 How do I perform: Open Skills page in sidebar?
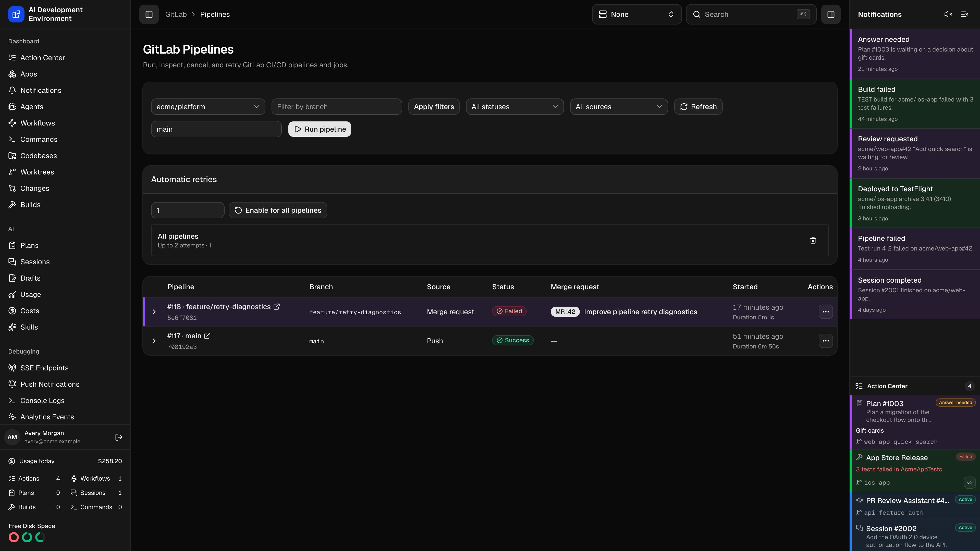[x=65, y=327]
